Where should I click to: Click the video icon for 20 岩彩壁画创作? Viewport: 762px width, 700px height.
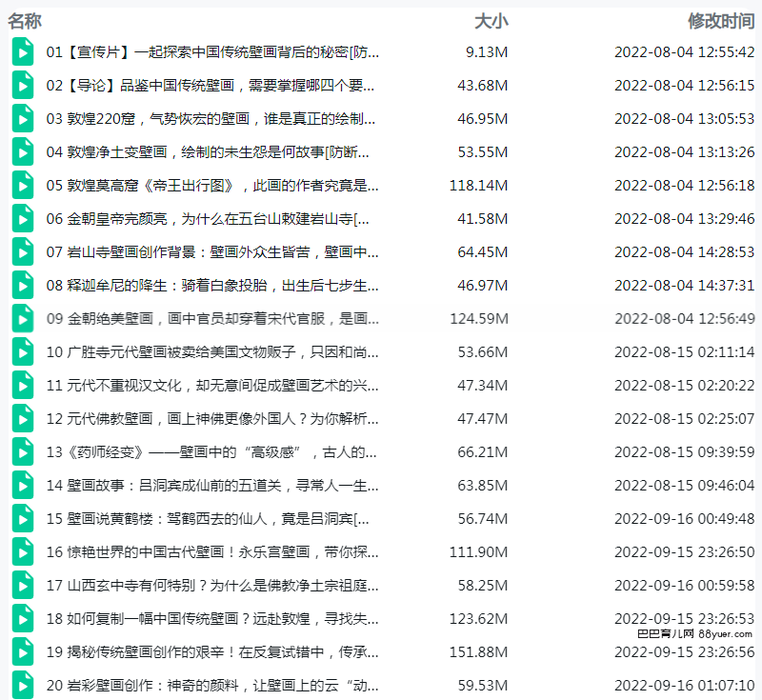coord(22,684)
